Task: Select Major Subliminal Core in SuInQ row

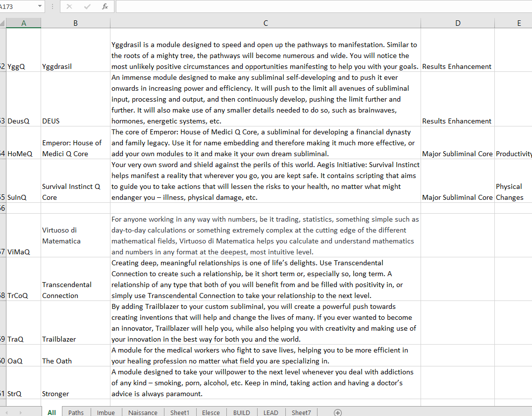Action: tap(458, 181)
